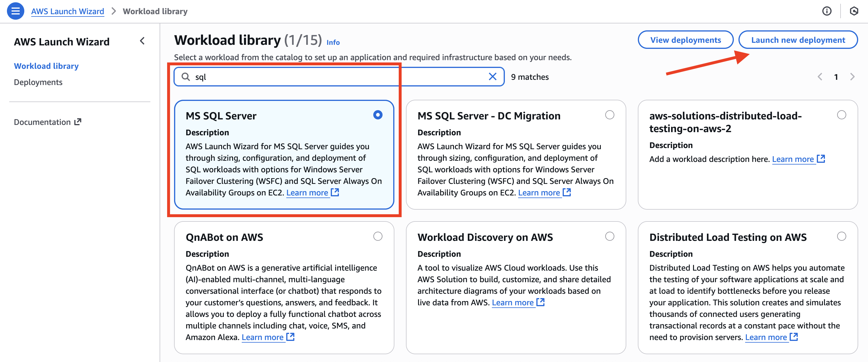Click the info icon in the top bar
The height and width of the screenshot is (362, 868).
pyautogui.click(x=827, y=11)
